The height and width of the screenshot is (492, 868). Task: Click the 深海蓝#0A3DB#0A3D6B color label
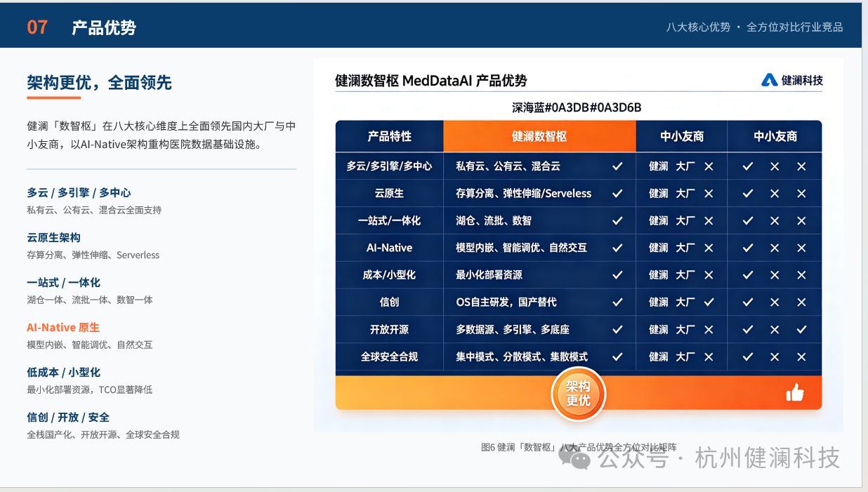click(577, 107)
